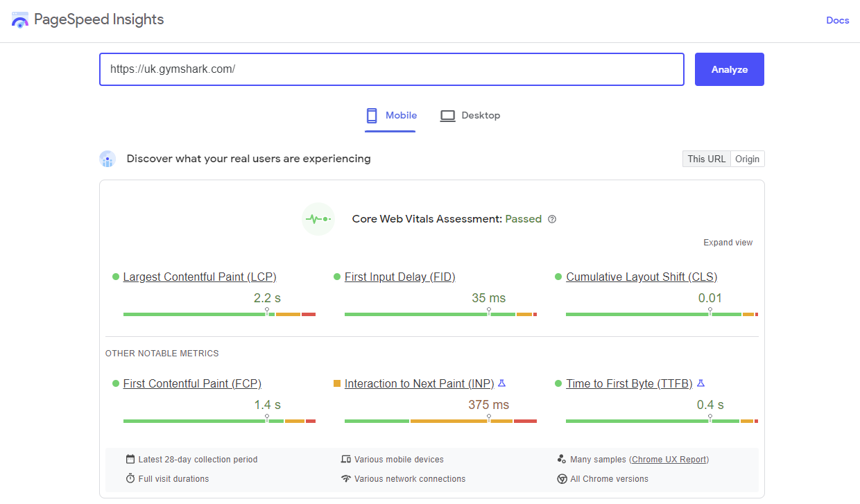Select the Mobile tab
Viewport: 860px width, 504px height.
tap(390, 115)
